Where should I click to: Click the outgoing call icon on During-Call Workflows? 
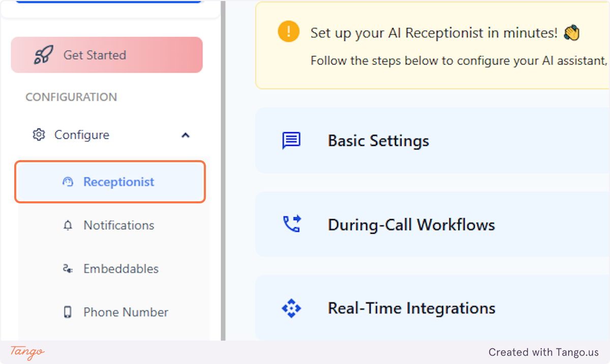[291, 224]
